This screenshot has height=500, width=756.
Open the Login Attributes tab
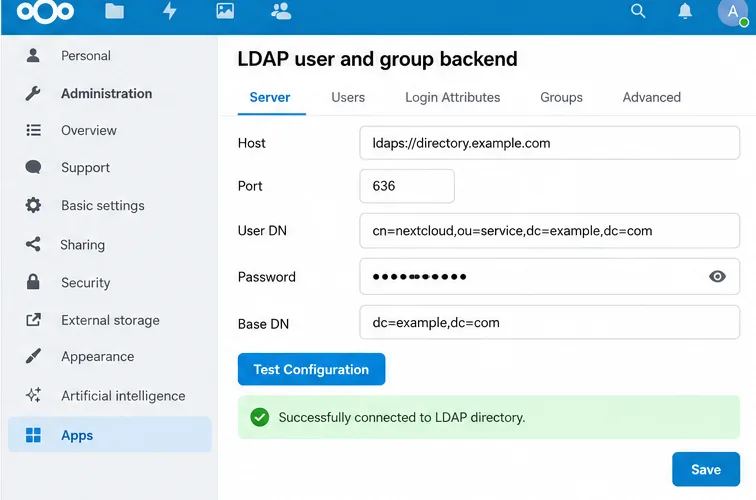tap(452, 97)
